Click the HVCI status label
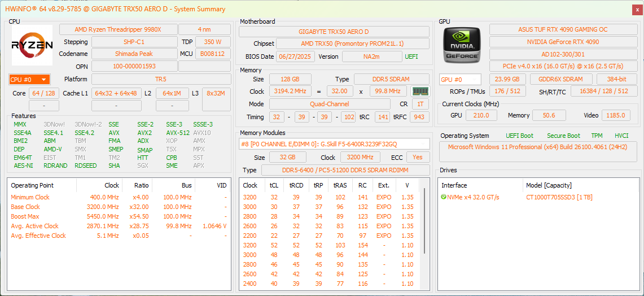 coord(622,136)
